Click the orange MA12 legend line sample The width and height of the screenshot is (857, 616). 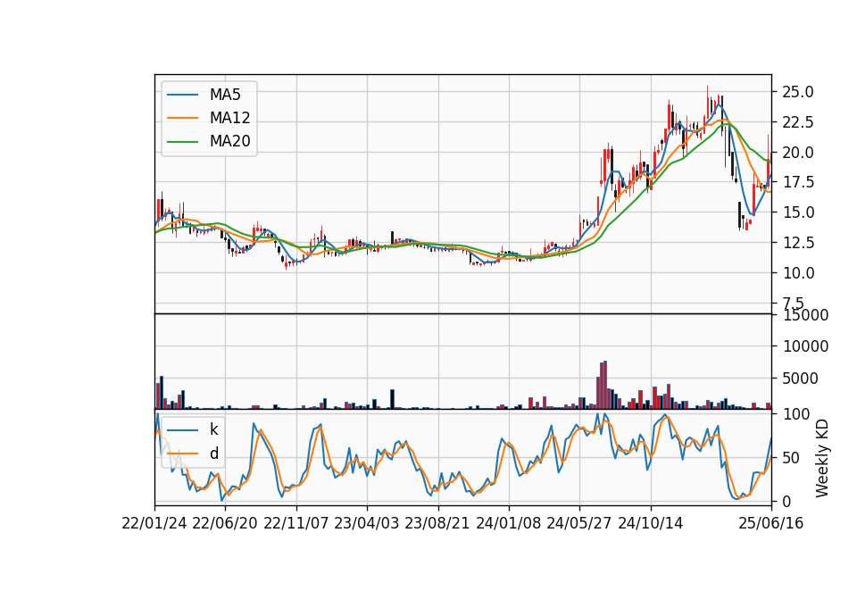[182, 118]
